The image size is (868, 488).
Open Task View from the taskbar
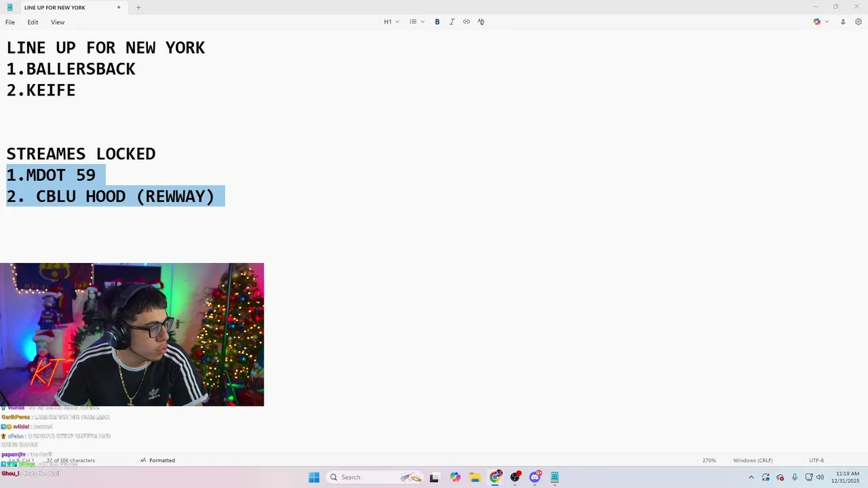434,477
